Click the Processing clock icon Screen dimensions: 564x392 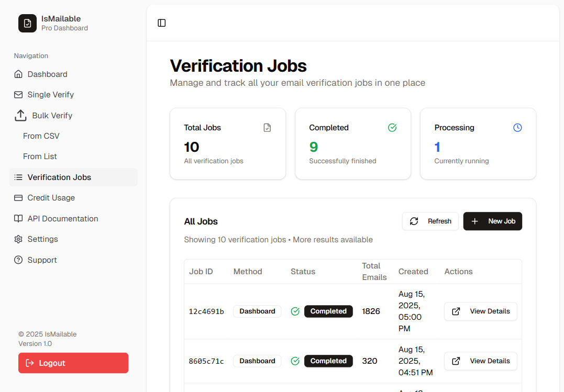tap(517, 128)
